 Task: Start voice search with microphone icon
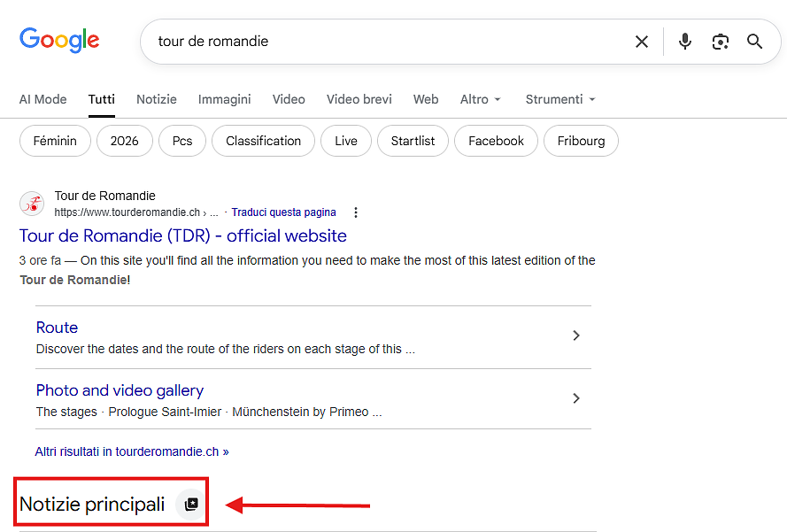[x=684, y=42]
